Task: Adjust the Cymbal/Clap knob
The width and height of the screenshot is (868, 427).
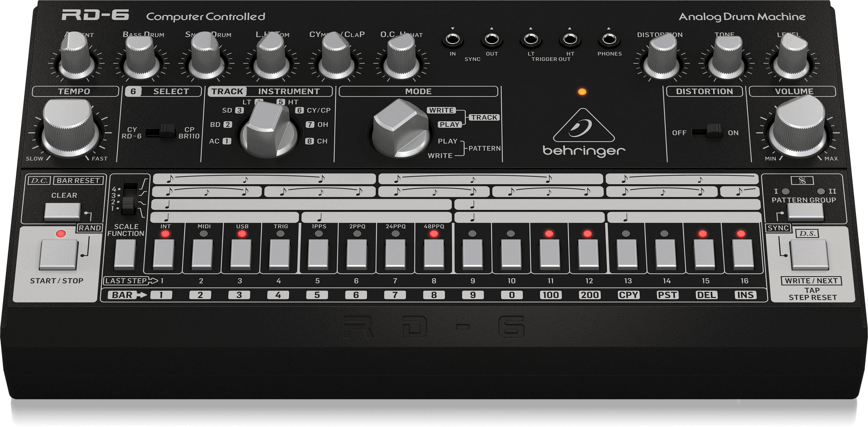Action: tap(335, 59)
